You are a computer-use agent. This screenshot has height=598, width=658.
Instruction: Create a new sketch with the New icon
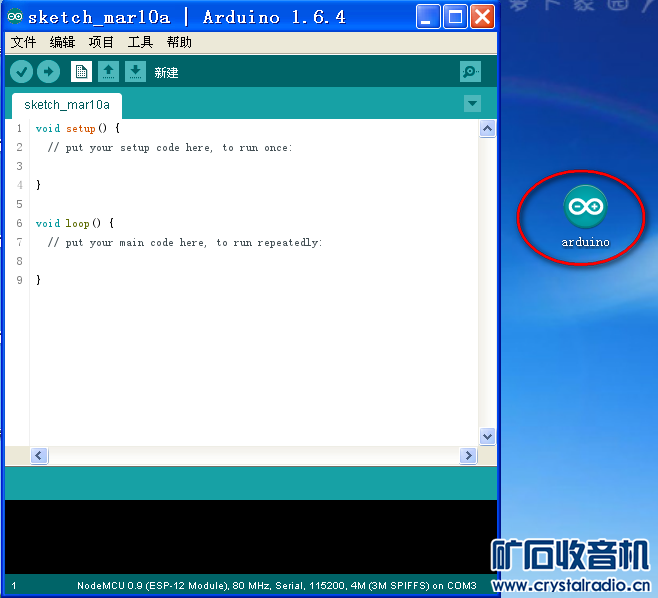(81, 72)
